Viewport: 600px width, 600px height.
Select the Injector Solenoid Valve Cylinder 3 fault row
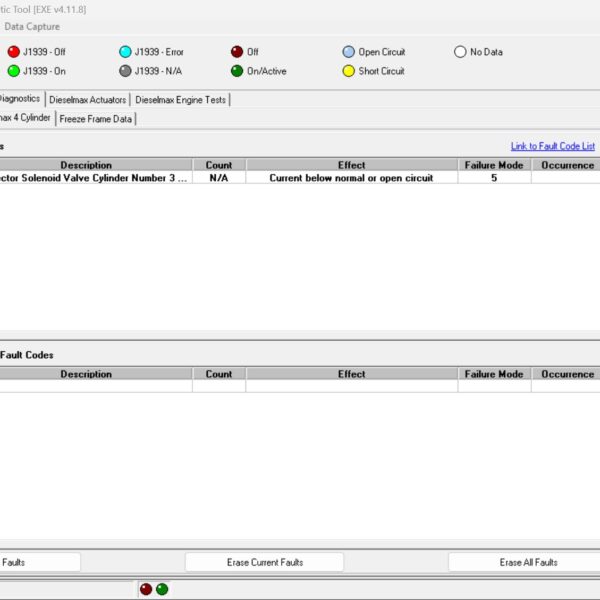(x=300, y=178)
